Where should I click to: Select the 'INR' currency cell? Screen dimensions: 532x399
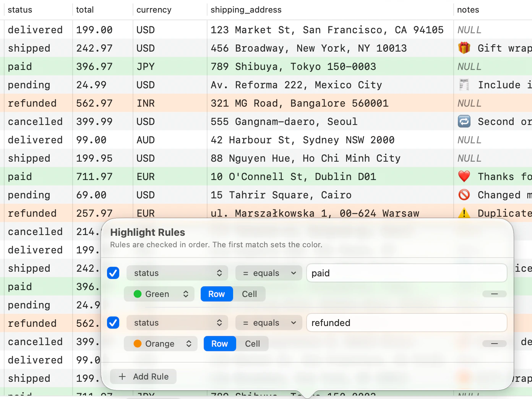tap(170, 103)
